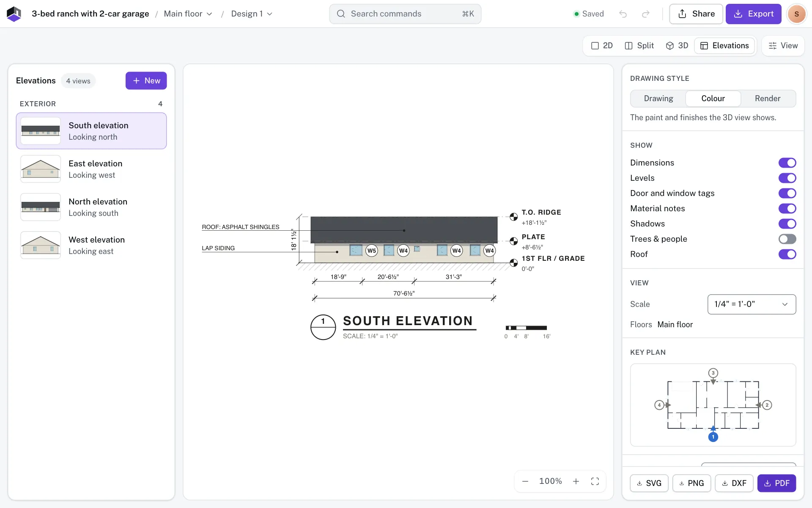Enable Trees & people
The height and width of the screenshot is (508, 812).
[787, 239]
